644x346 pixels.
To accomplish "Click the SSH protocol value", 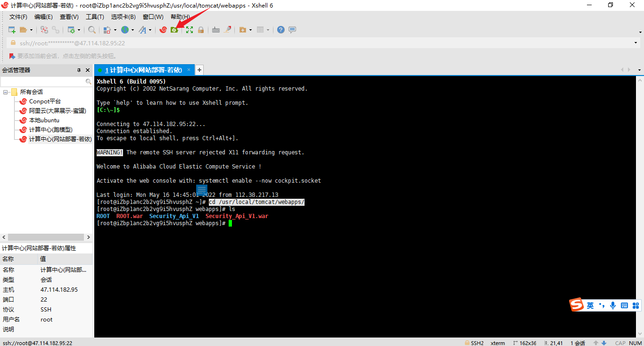I will click(46, 310).
